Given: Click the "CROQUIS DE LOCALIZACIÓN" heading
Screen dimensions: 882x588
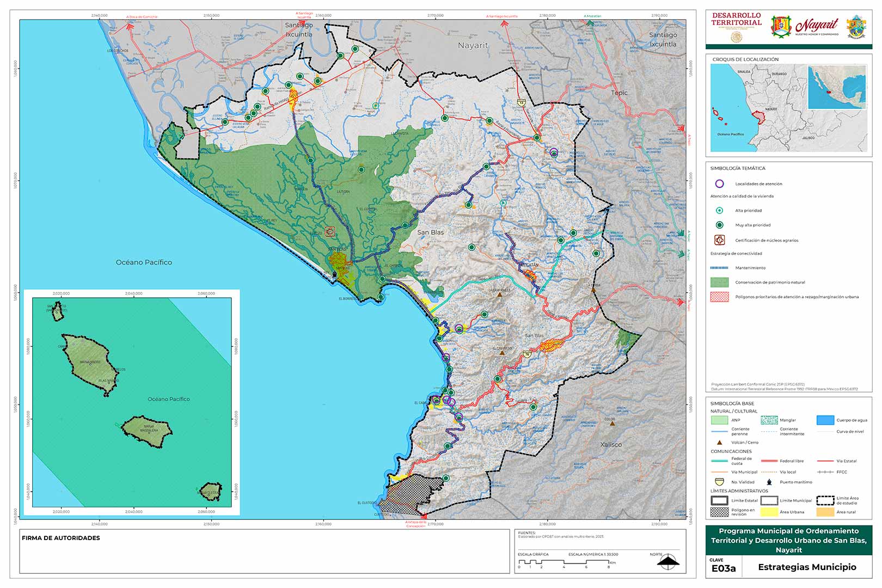Looking at the screenshot, I should click(x=745, y=59).
